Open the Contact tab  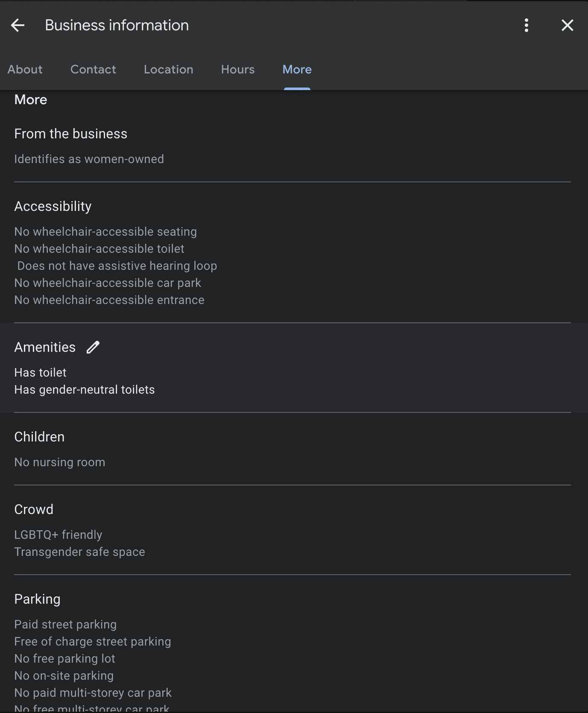[93, 70]
